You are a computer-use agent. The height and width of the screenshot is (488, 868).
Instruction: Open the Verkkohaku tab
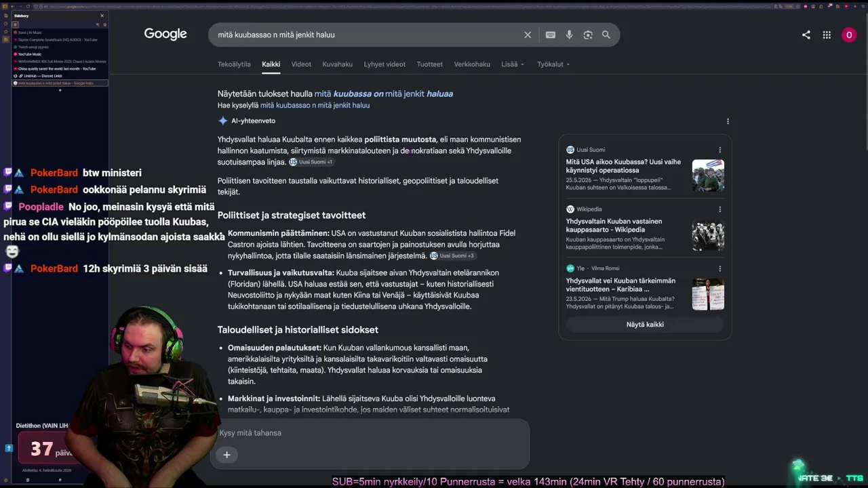pyautogui.click(x=472, y=64)
